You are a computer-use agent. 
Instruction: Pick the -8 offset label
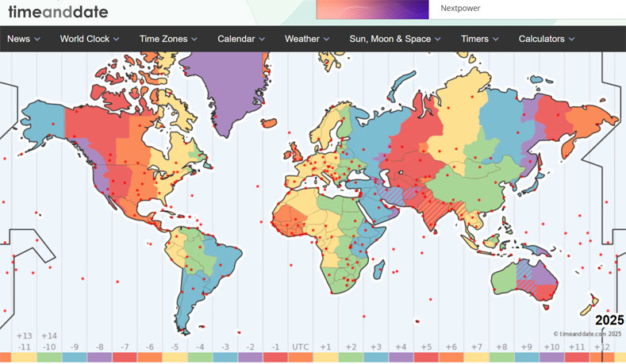[99, 347]
